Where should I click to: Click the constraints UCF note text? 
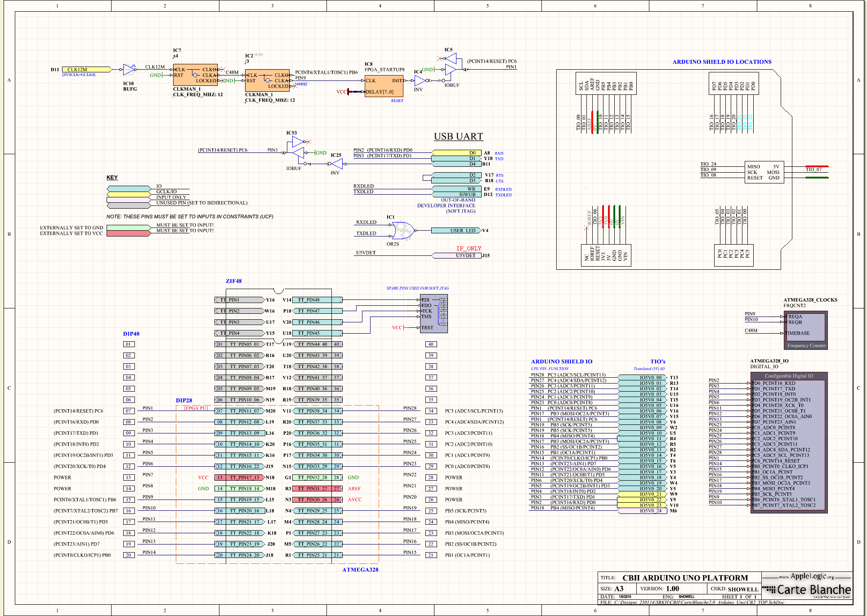[190, 217]
